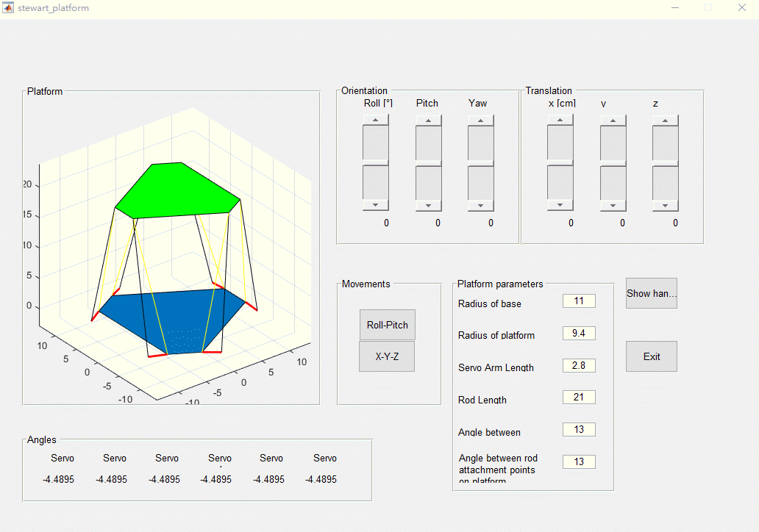The width and height of the screenshot is (759, 532).
Task: Click the Roll slider up arrow
Action: point(376,120)
